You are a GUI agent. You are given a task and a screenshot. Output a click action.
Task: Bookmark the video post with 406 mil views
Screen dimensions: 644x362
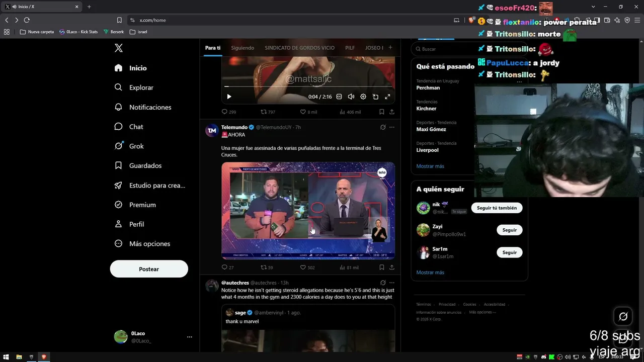[382, 112]
